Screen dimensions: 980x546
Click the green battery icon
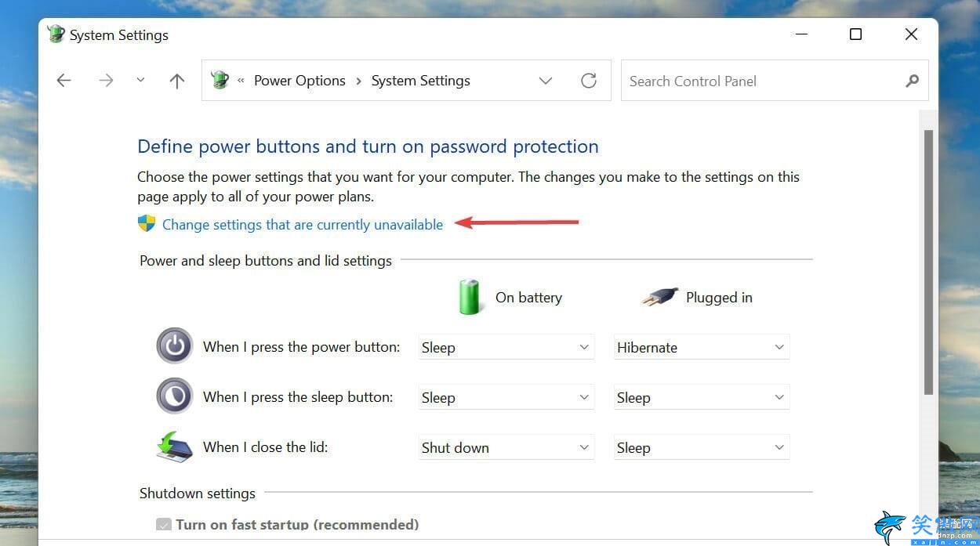point(470,297)
